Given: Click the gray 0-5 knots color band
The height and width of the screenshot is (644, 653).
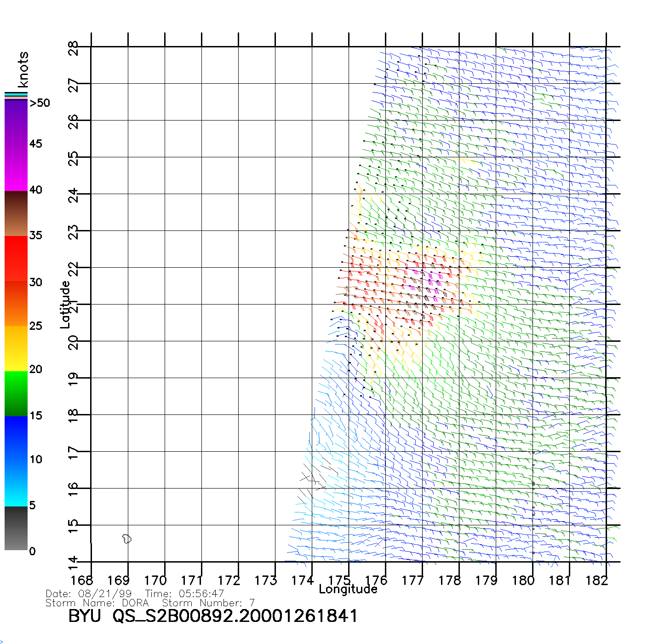Looking at the screenshot, I should click(x=16, y=528).
